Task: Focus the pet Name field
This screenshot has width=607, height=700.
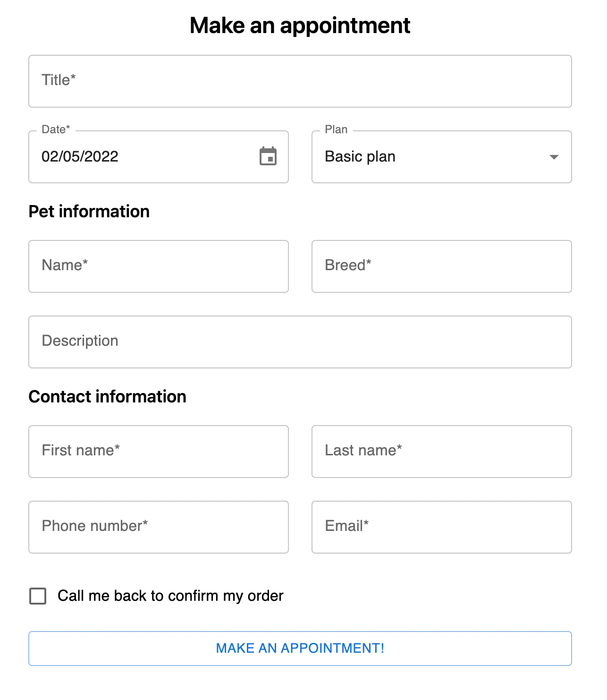Action: pyautogui.click(x=158, y=265)
